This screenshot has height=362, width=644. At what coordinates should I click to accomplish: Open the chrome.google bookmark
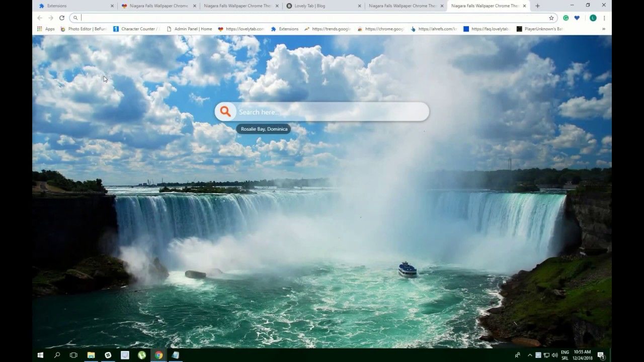coord(381,29)
